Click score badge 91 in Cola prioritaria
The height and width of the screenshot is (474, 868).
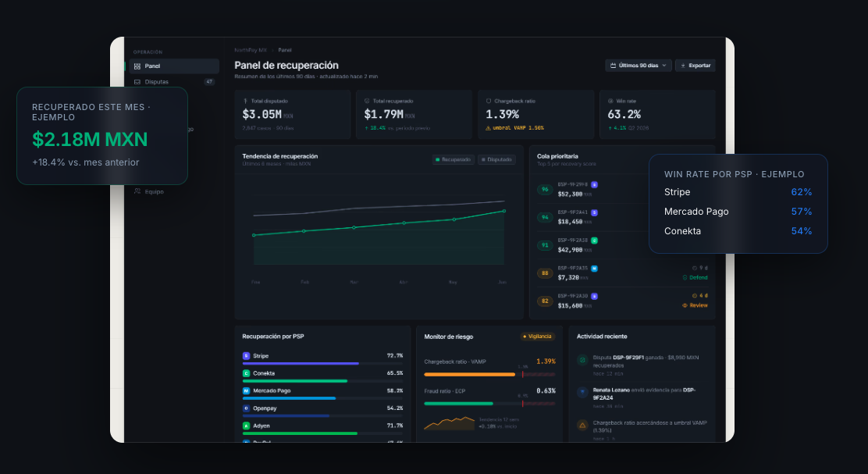coord(545,245)
